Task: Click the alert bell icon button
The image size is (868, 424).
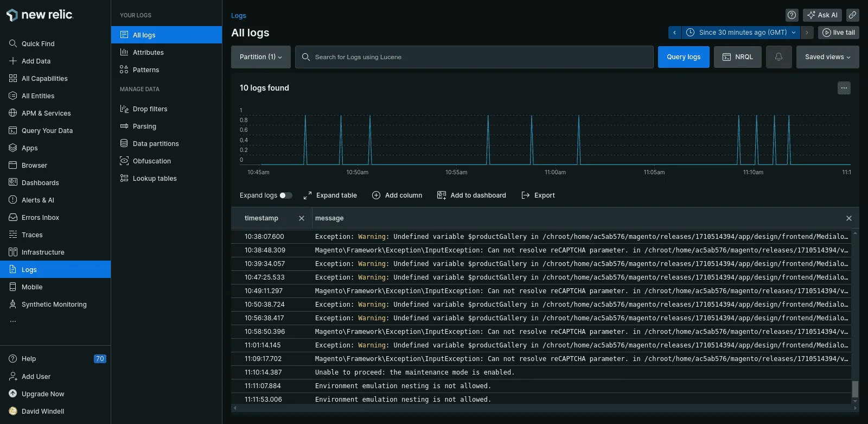Action: 778,57
